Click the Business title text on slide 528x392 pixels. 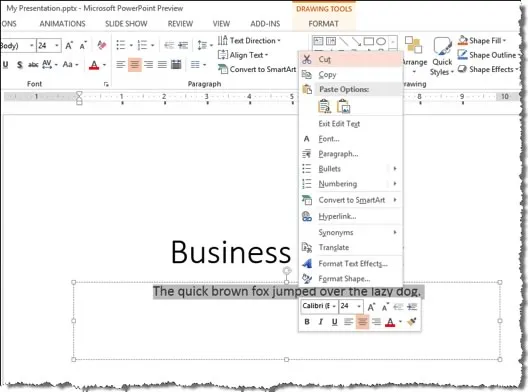tap(231, 252)
